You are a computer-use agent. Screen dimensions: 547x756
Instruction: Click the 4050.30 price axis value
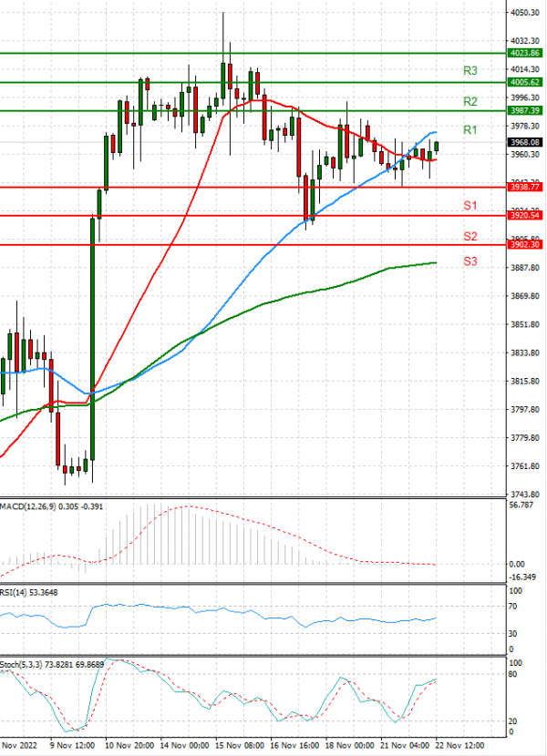click(x=525, y=13)
